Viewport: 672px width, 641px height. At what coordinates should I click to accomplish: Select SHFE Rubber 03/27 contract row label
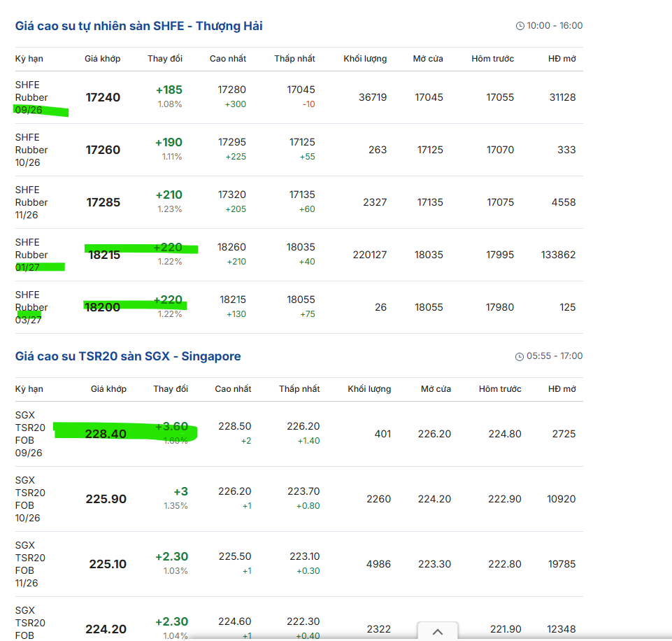tap(31, 307)
